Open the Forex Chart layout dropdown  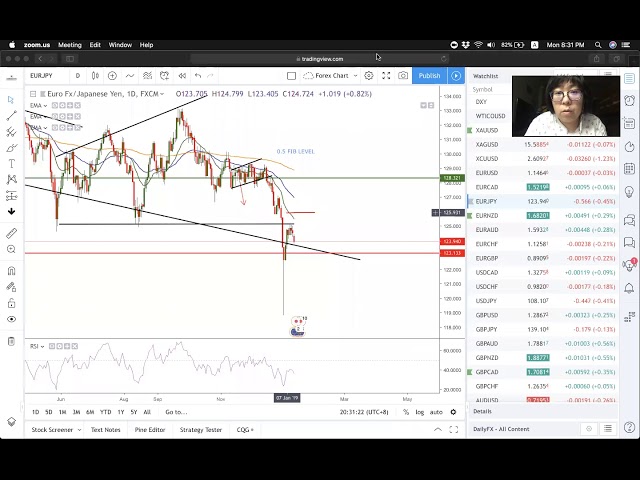(331, 76)
